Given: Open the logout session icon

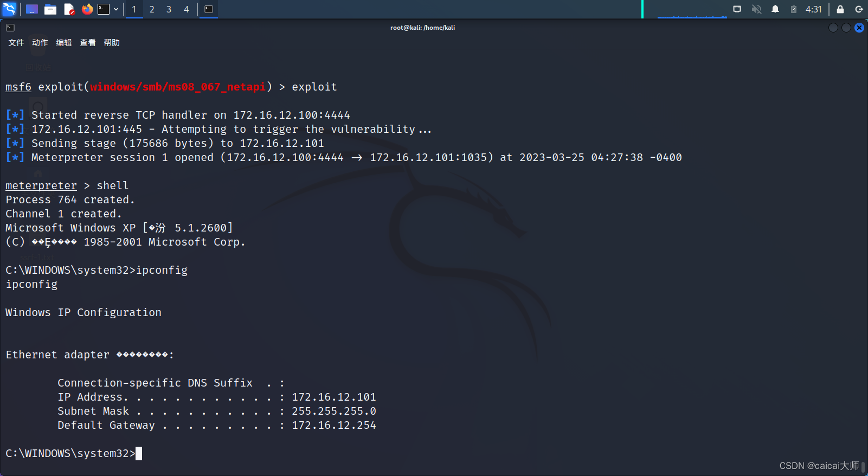Looking at the screenshot, I should pos(859,9).
